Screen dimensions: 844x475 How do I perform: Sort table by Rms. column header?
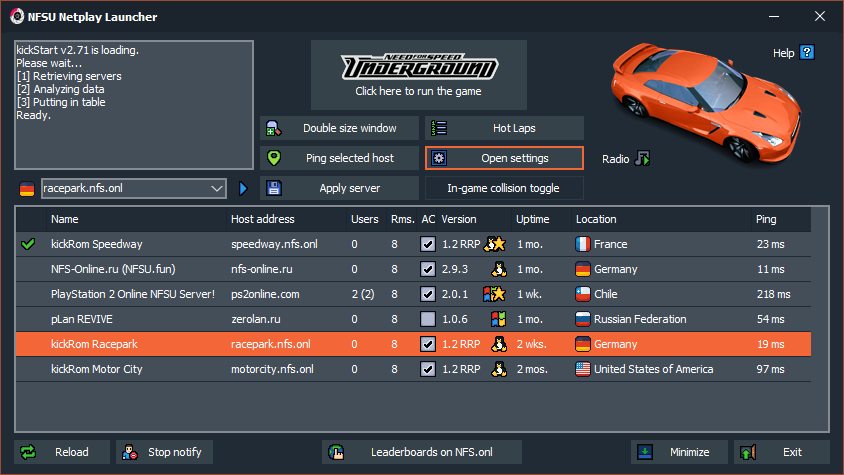(402, 219)
